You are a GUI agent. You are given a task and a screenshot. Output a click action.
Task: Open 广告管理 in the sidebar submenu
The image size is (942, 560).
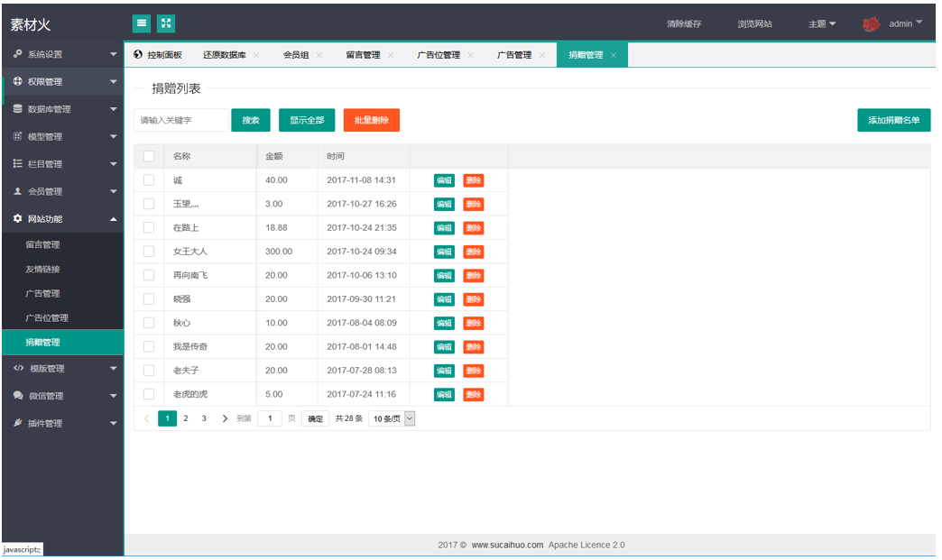[42, 293]
